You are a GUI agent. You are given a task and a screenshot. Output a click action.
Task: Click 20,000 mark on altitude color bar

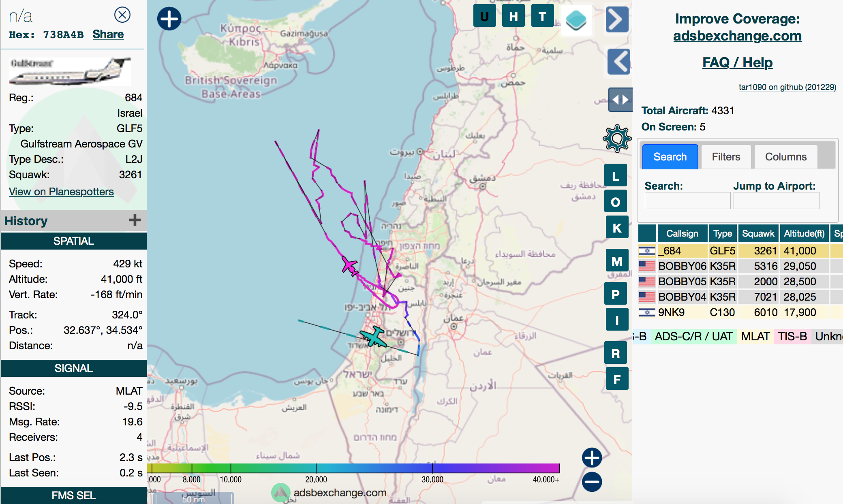[316, 479]
